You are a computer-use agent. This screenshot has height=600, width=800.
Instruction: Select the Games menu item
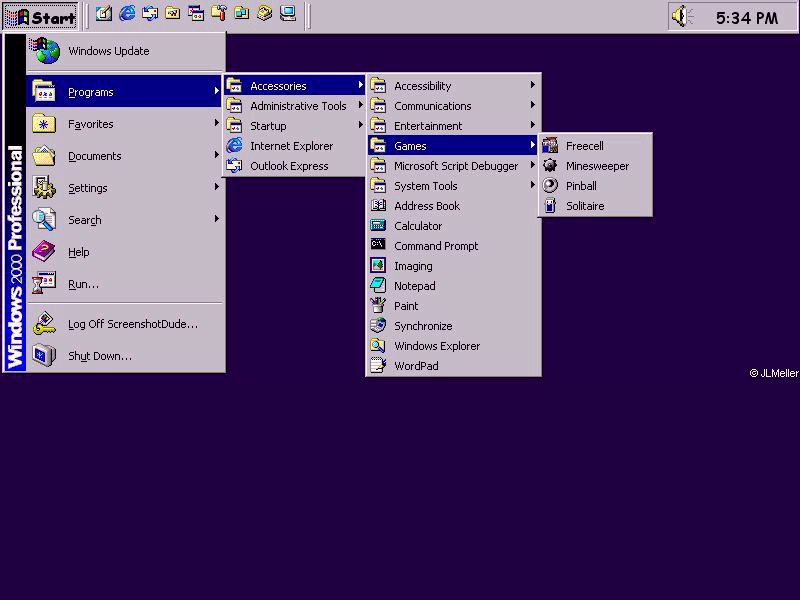click(453, 146)
